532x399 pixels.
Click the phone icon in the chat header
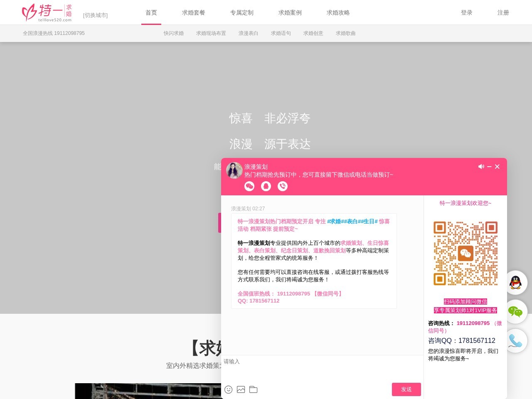[283, 186]
